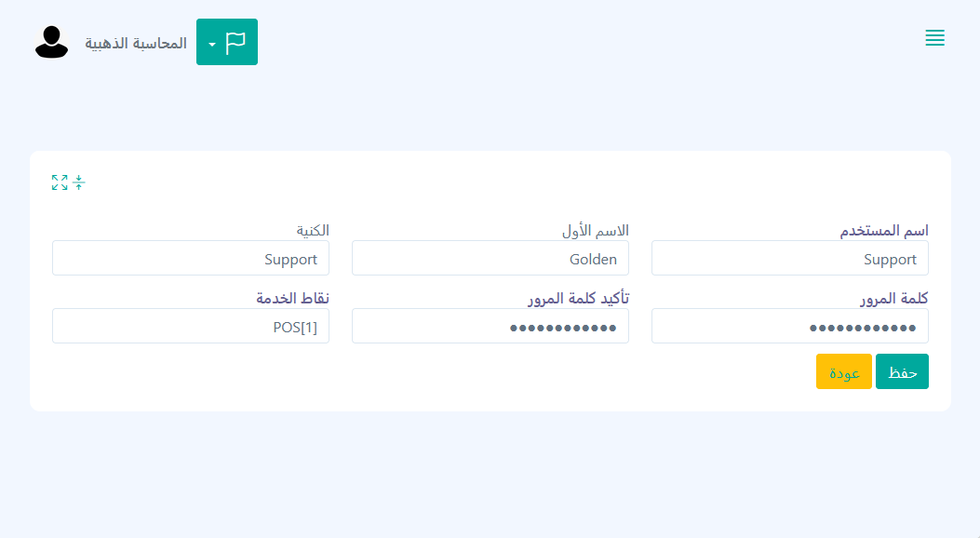The height and width of the screenshot is (538, 980).
Task: Click the flag icon in the header
Action: point(236,43)
